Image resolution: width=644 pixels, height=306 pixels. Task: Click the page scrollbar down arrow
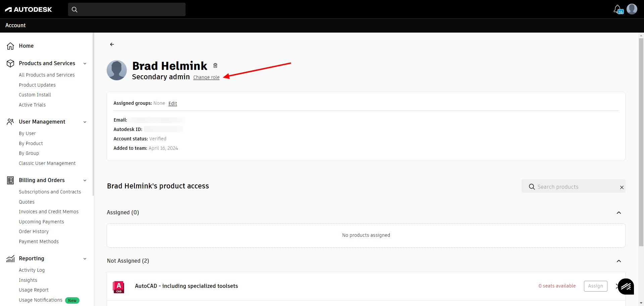pyautogui.click(x=641, y=303)
